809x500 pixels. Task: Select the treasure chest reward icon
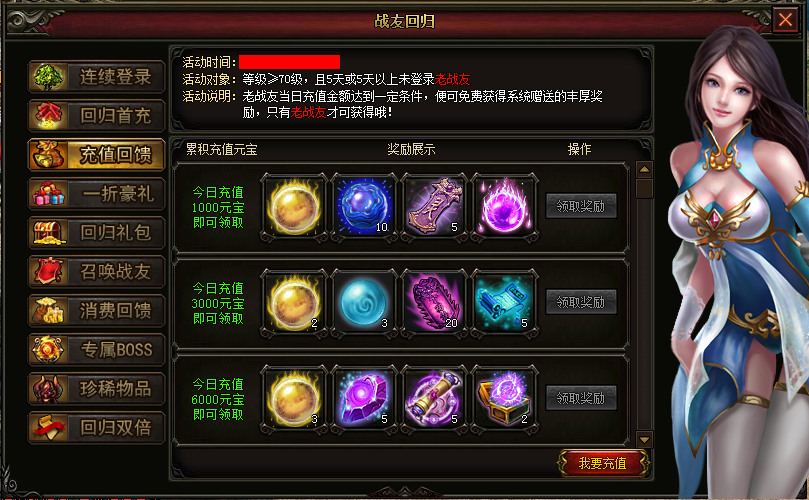[505, 399]
